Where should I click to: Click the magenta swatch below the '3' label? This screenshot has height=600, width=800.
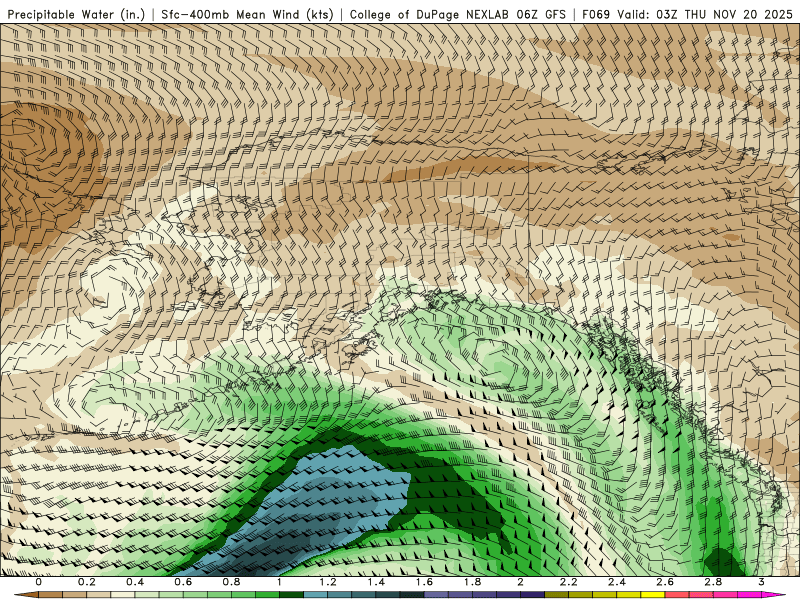click(x=749, y=594)
